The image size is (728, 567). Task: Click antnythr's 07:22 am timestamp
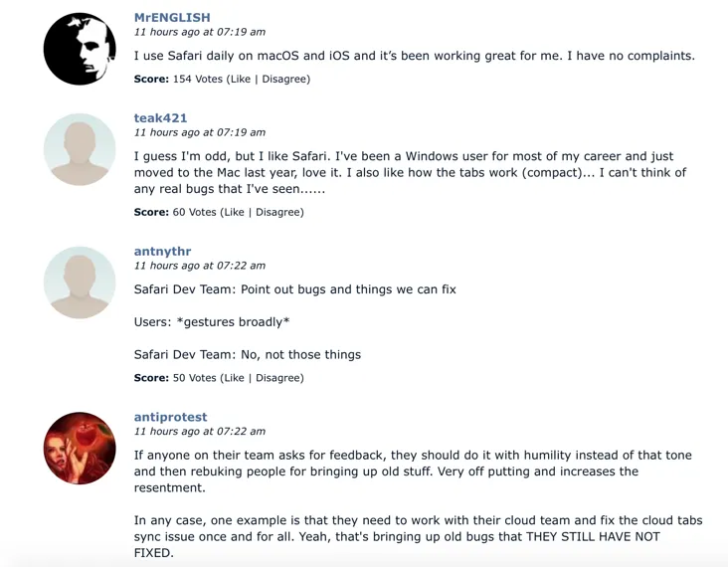pos(199,266)
